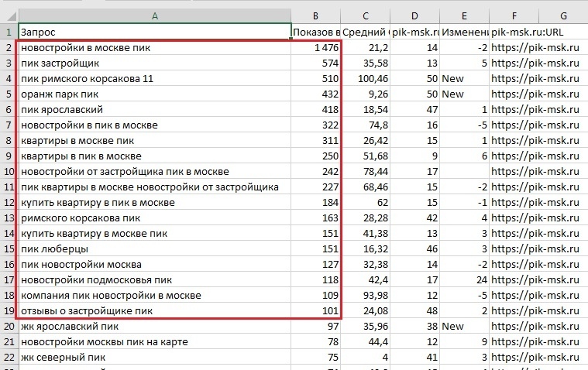Click cell 'новостройки от застройщика пик в москве'
This screenshot has height=370, width=588.
[155, 171]
